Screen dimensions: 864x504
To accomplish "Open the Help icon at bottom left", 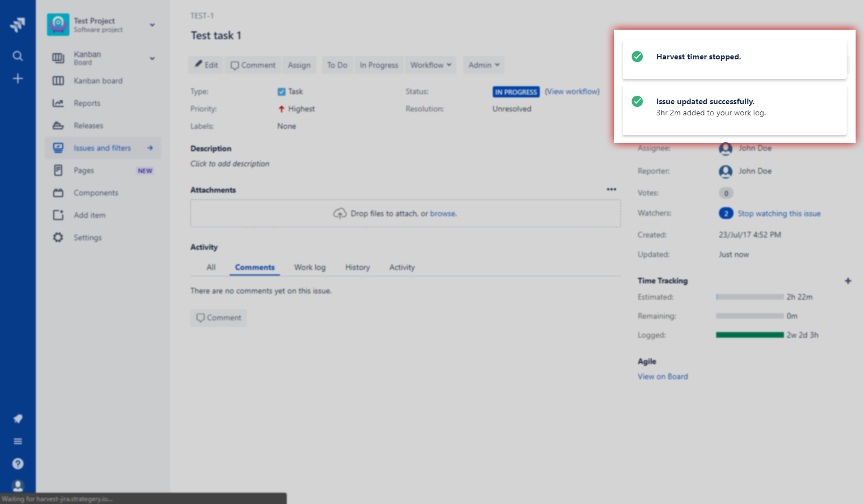I will [17, 463].
